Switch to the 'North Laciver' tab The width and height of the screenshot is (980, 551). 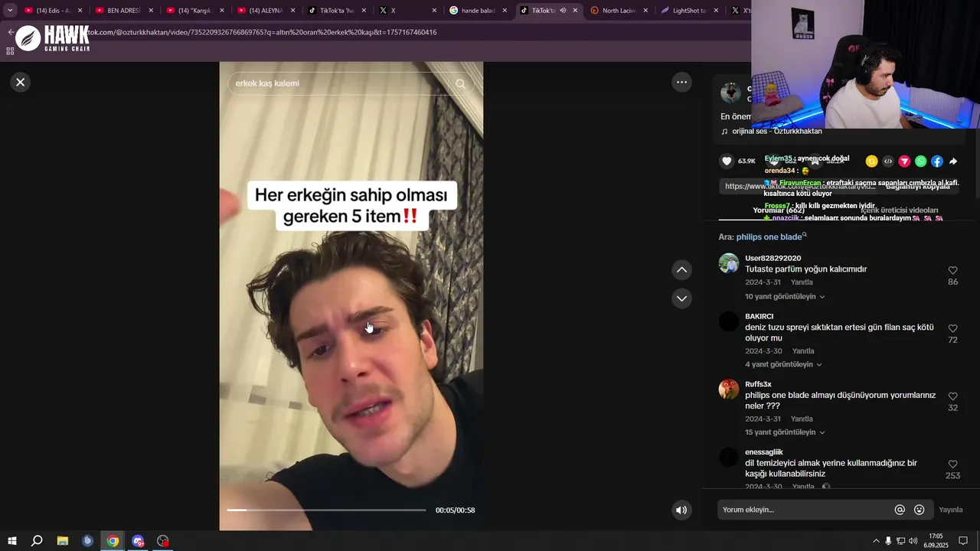click(x=619, y=11)
